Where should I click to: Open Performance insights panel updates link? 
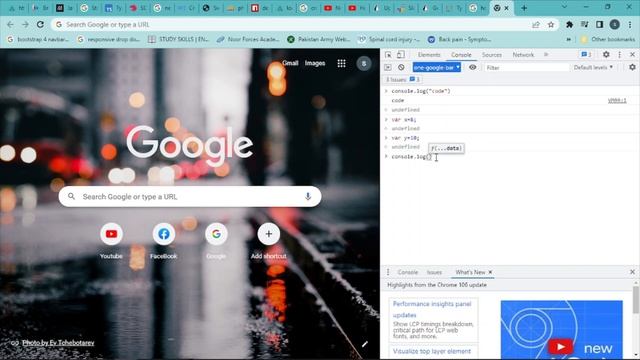click(x=432, y=309)
